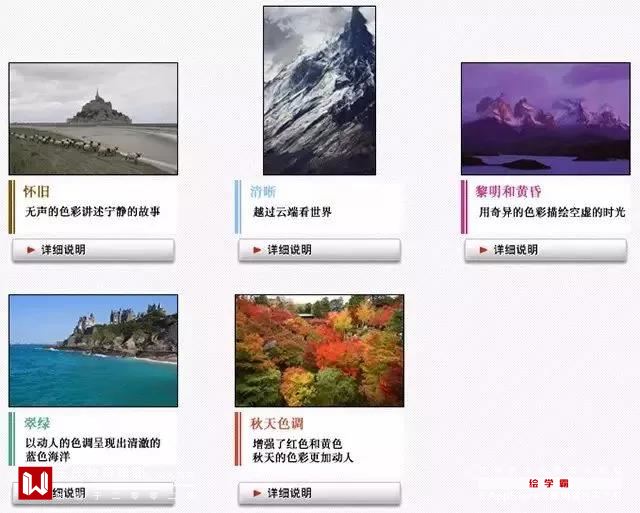Select the turquoise sea coastline photo
The image size is (640, 513).
pyautogui.click(x=93, y=350)
